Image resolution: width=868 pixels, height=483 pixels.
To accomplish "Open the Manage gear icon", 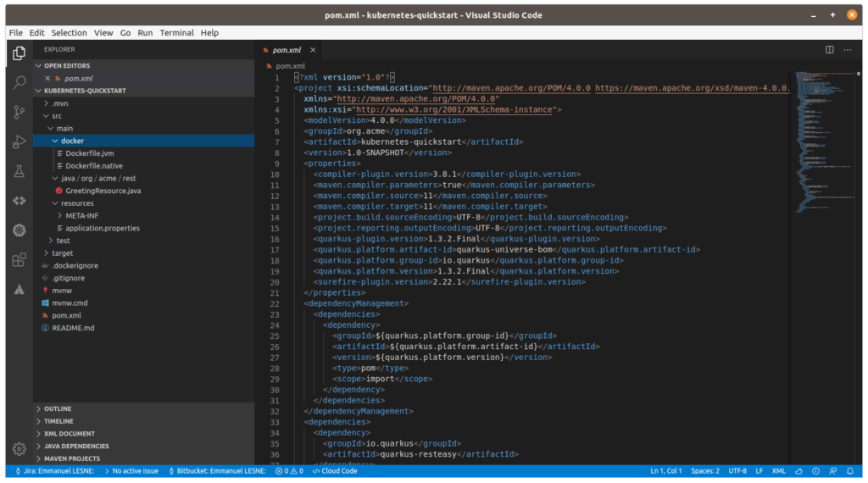I will (x=19, y=449).
